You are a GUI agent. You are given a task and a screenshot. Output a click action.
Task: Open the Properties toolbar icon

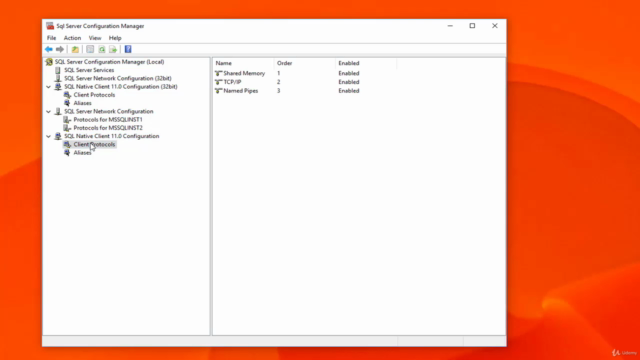tap(90, 49)
